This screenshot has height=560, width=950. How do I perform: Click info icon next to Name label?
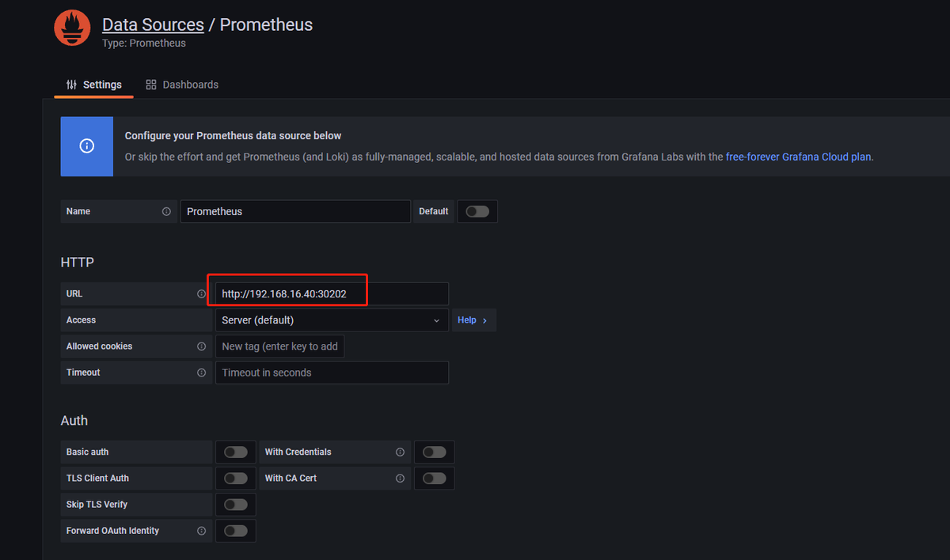[x=166, y=212]
